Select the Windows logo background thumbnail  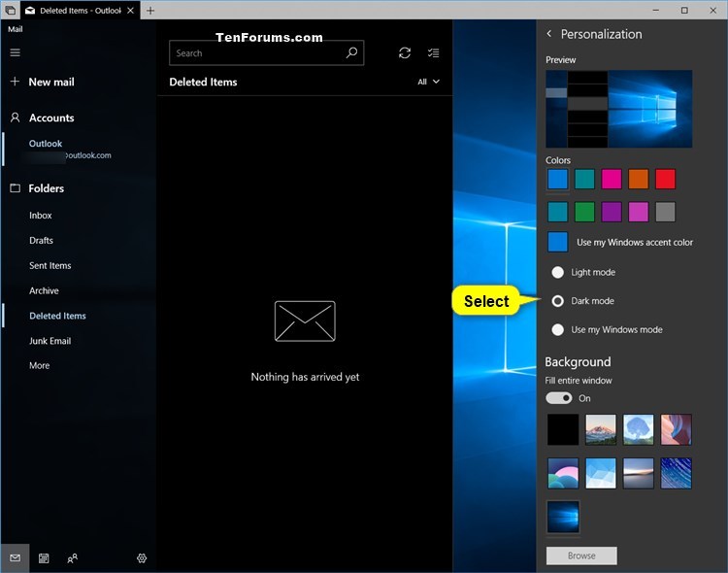(x=563, y=517)
